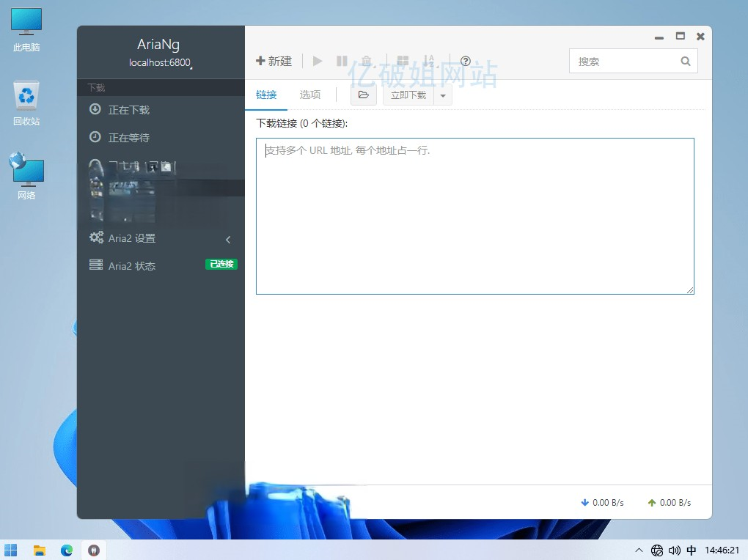Click inside the download URL text area
The height and width of the screenshot is (560, 748).
tap(475, 216)
